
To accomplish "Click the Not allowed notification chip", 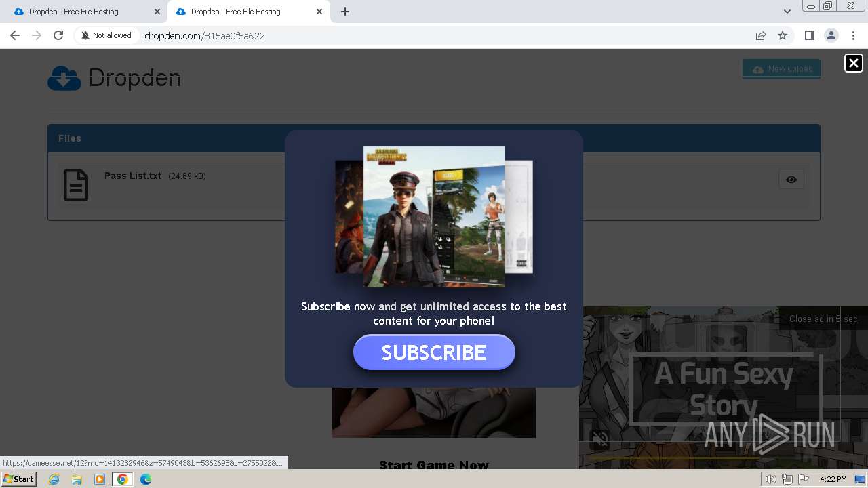I will tap(106, 35).
